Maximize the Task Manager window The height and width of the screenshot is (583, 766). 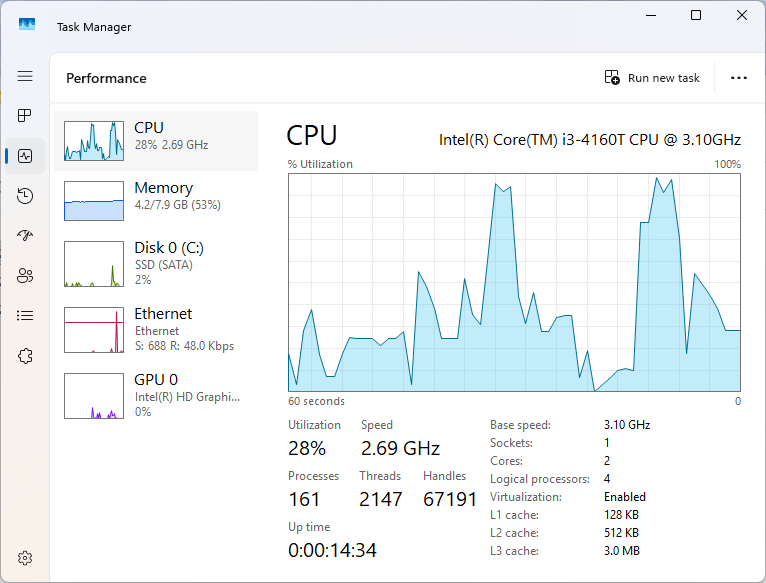click(696, 15)
